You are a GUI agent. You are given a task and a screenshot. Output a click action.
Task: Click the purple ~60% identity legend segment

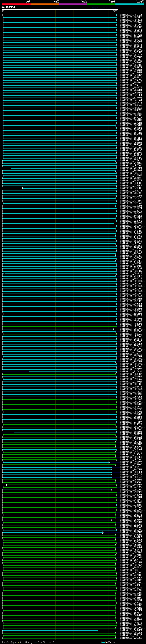(73, 4)
